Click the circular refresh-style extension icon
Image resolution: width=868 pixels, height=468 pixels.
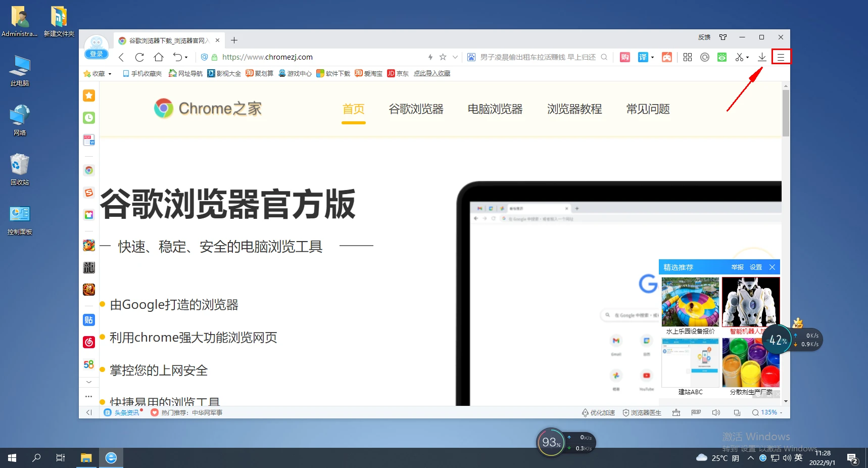[x=705, y=57]
